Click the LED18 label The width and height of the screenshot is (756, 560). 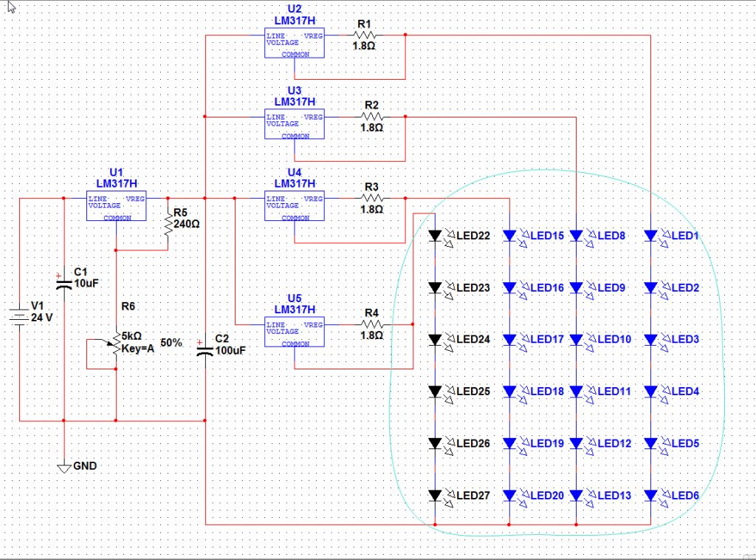click(x=547, y=391)
